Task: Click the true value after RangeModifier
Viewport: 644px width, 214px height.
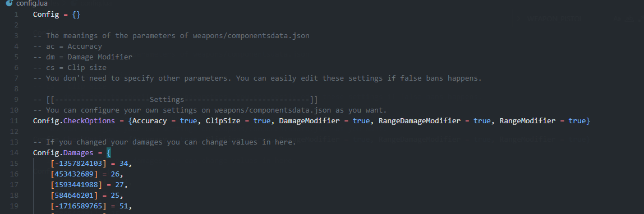Action: [577, 121]
